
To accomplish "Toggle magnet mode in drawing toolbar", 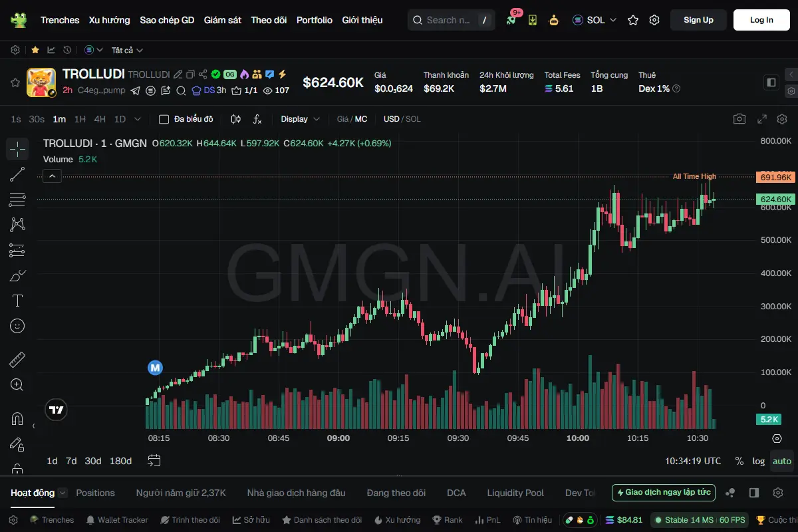I will pyautogui.click(x=17, y=419).
